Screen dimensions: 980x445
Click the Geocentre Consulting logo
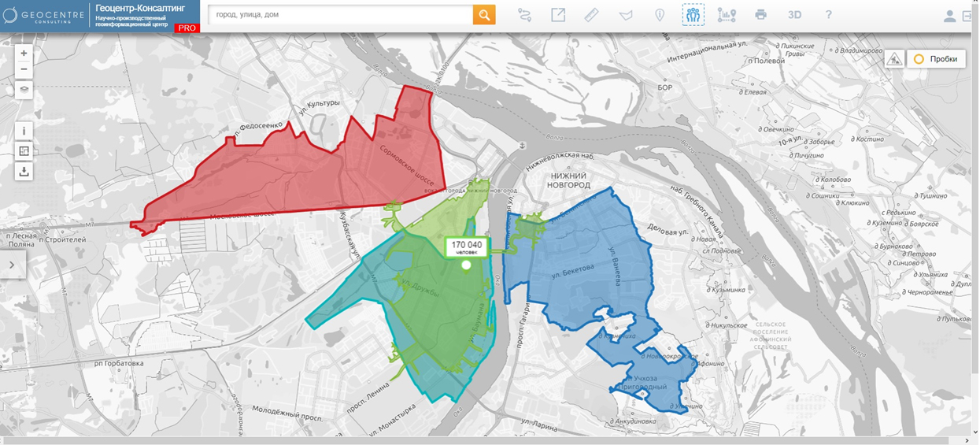(44, 16)
